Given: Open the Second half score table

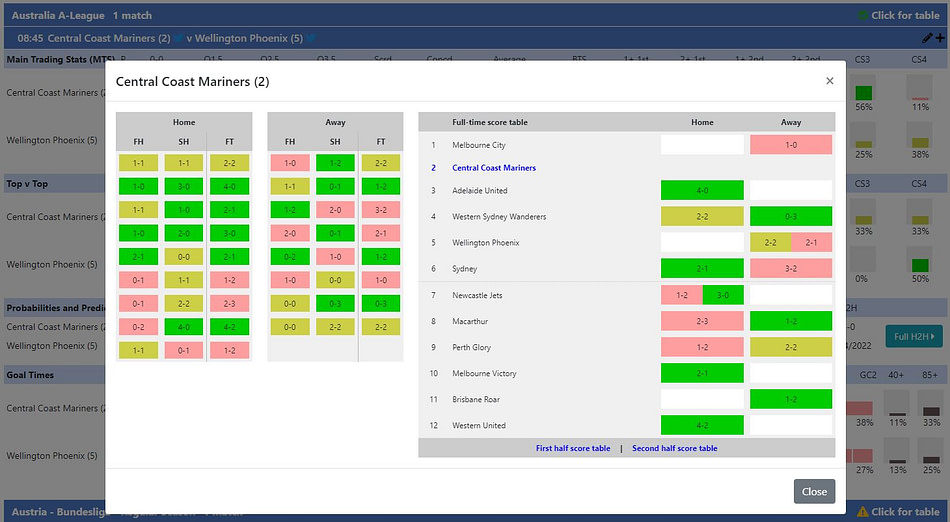Looking at the screenshot, I should pos(674,448).
